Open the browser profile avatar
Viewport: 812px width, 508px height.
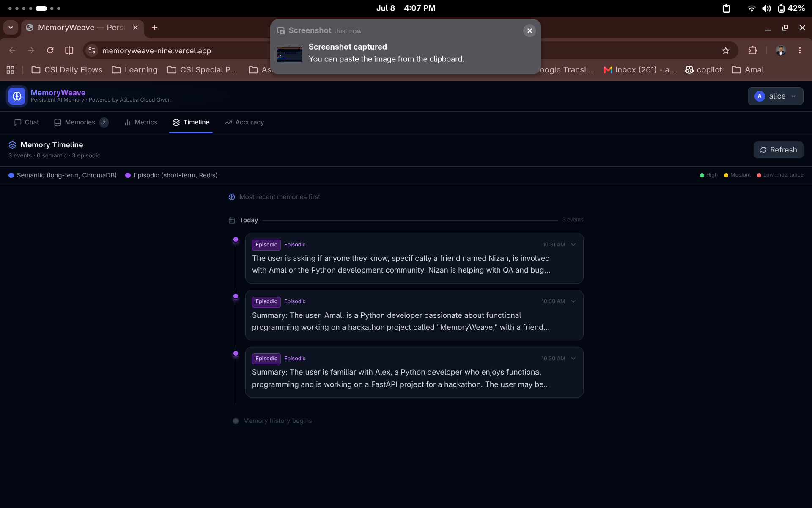[781, 50]
